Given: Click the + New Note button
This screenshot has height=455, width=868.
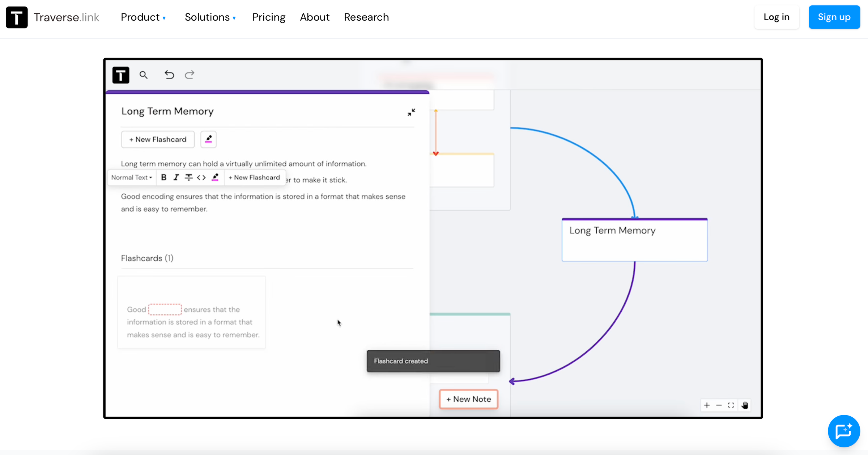Looking at the screenshot, I should pos(468,399).
